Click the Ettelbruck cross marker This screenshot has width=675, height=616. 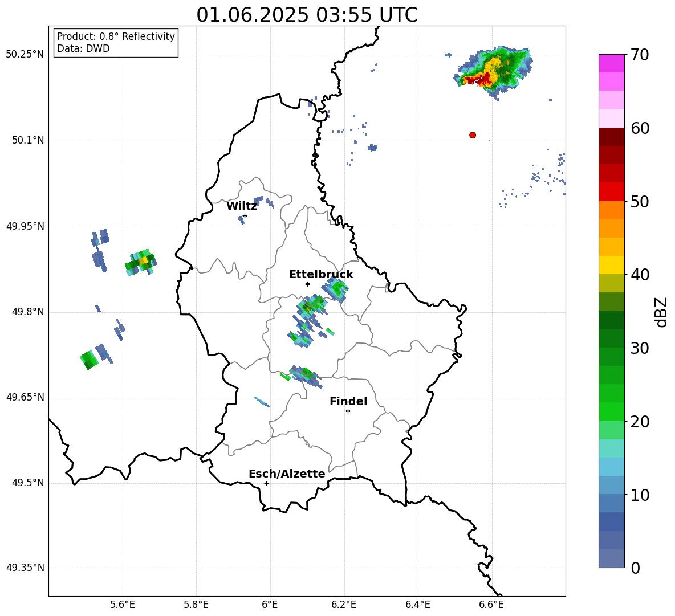[x=307, y=284]
